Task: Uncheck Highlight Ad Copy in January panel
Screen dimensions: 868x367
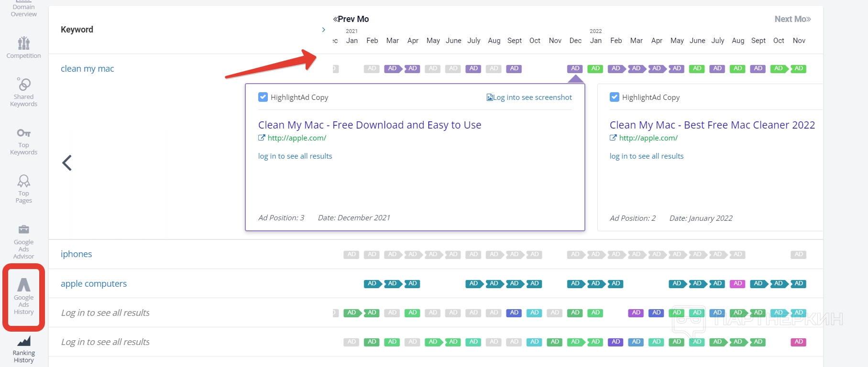Action: (x=615, y=97)
